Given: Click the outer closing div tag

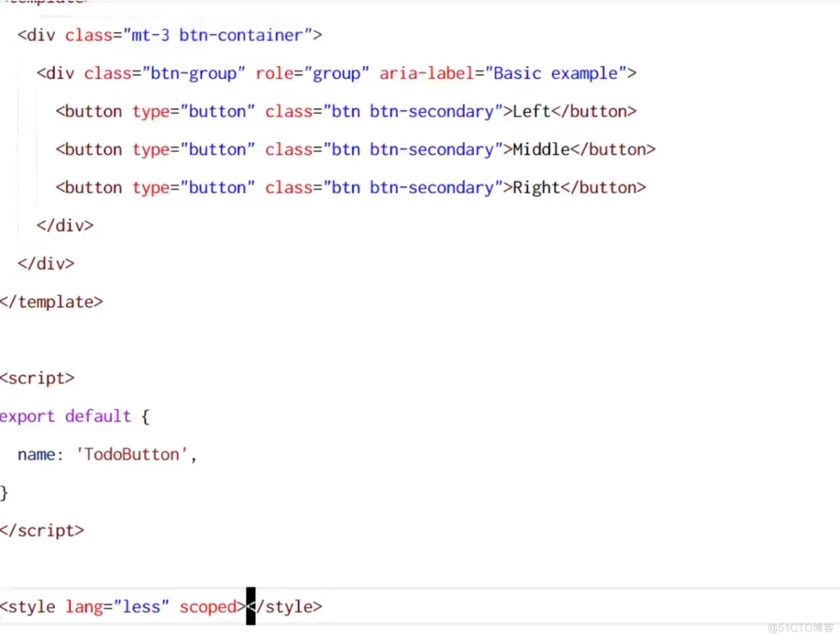Looking at the screenshot, I should tap(46, 264).
